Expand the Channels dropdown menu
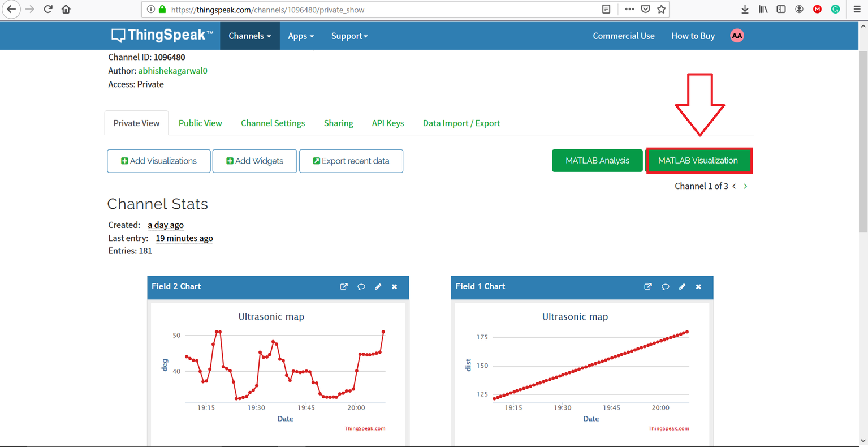 [x=249, y=36]
